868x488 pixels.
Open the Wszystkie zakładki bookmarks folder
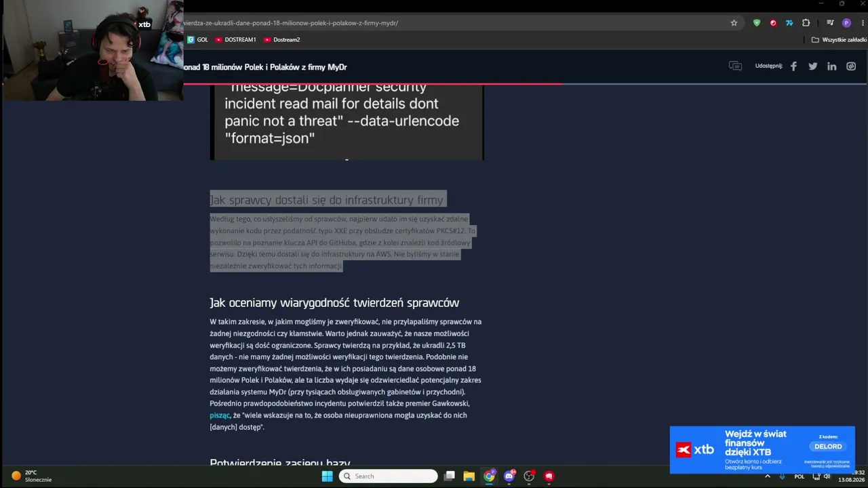839,40
